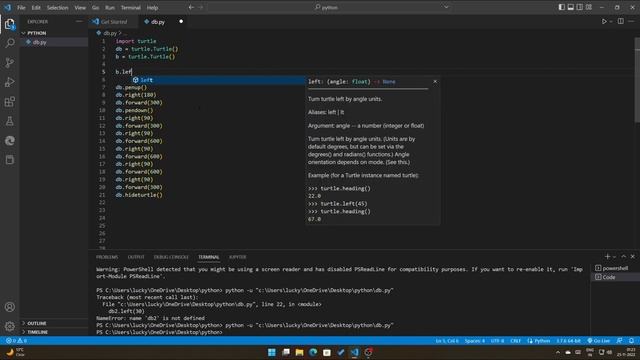The height and width of the screenshot is (360, 640).
Task: Open the Edit menu
Action: 36,7
